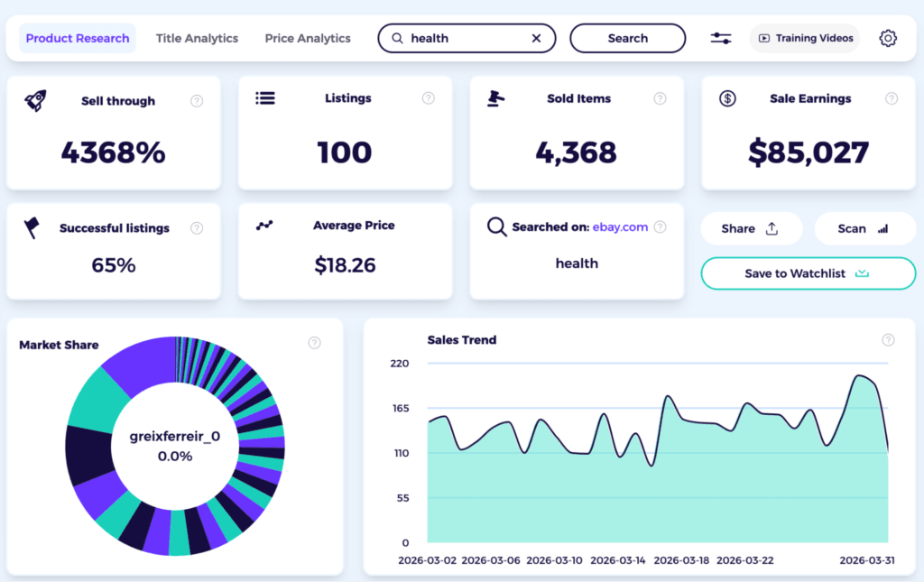The image size is (924, 582).
Task: Open the search filters sliders icon
Action: [719, 38]
